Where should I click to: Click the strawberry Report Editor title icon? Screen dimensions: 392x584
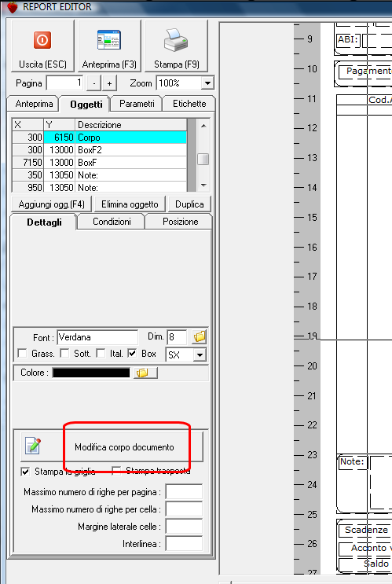[x=13, y=7]
